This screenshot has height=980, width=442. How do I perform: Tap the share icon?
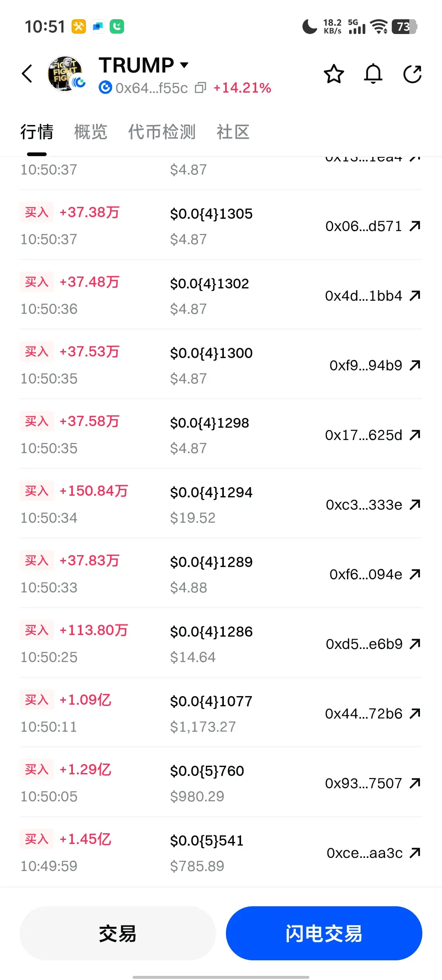pos(412,74)
